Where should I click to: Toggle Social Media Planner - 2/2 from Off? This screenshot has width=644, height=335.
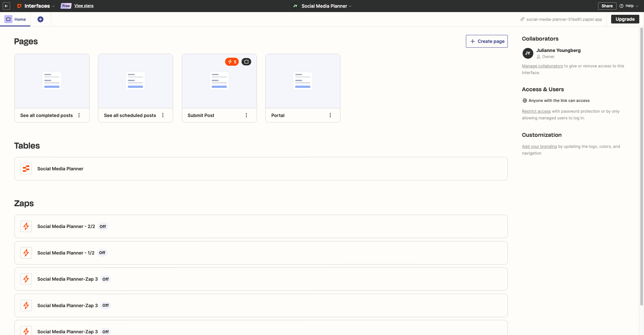103,226
